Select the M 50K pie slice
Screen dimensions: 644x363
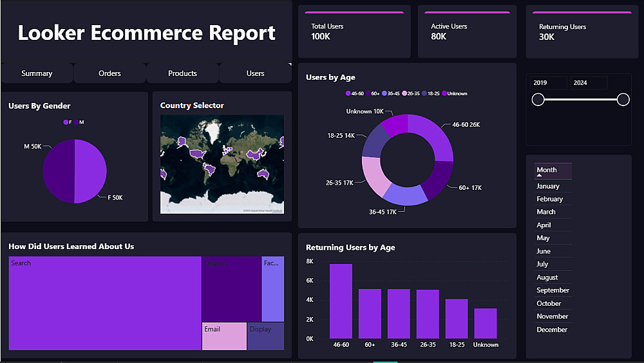57,171
